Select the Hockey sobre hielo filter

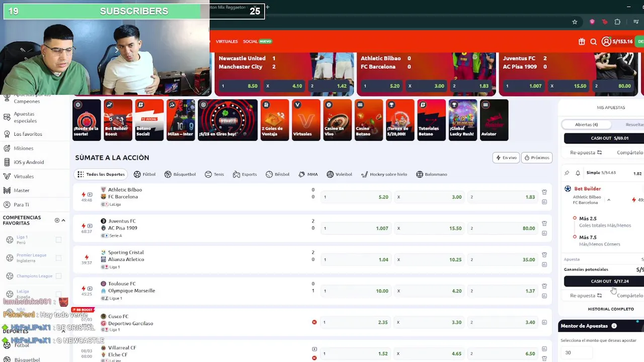384,174
